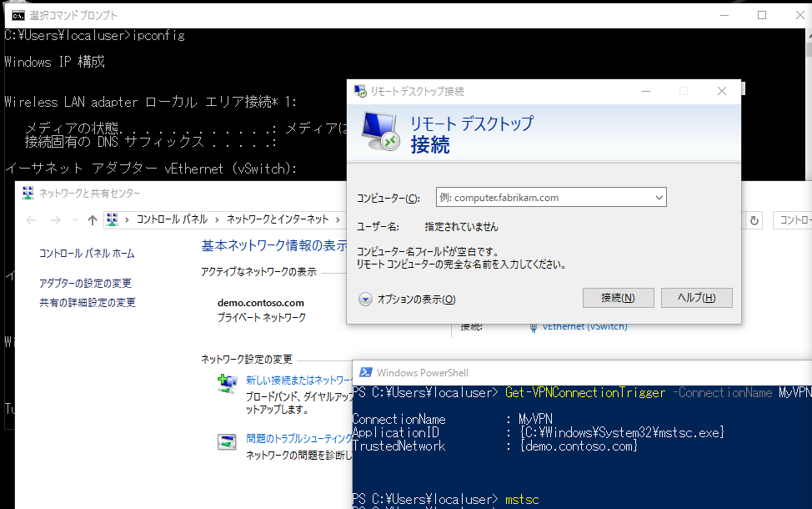Go up one level in Control Panel
This screenshot has width=812, height=509.
93,220
